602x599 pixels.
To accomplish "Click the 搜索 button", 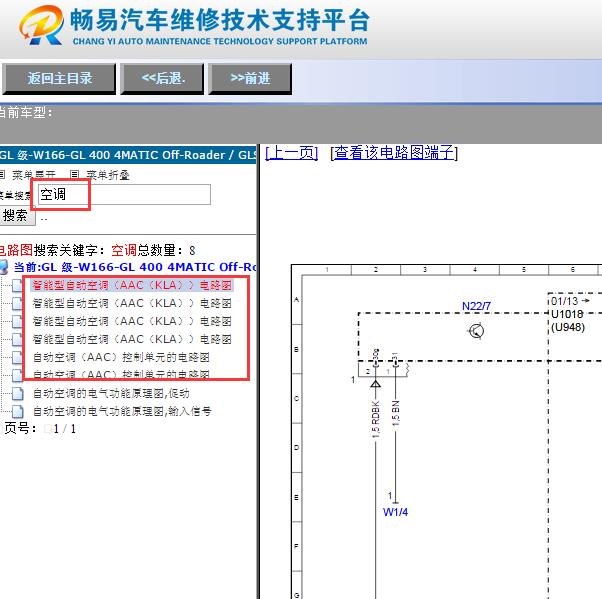I will point(16,215).
